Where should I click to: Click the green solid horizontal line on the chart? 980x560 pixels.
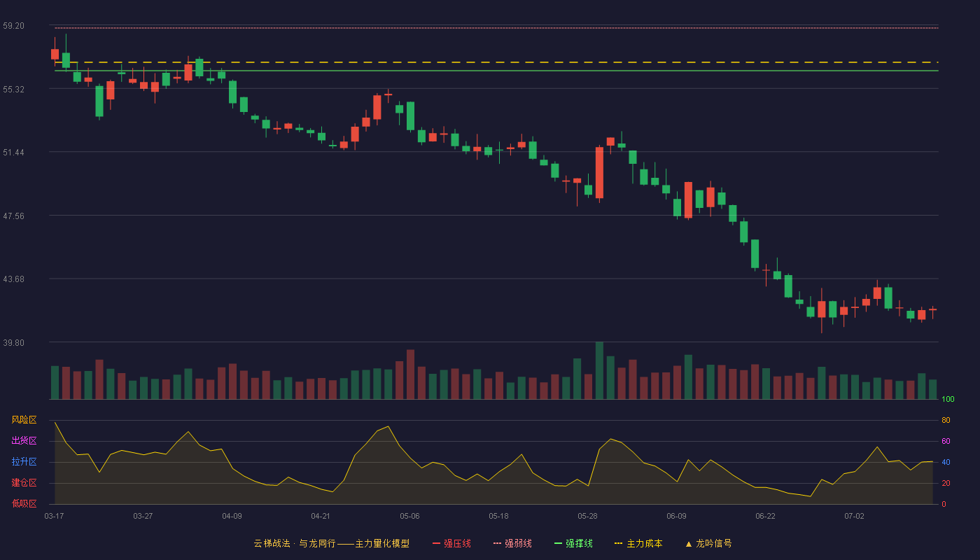pyautogui.click(x=496, y=71)
